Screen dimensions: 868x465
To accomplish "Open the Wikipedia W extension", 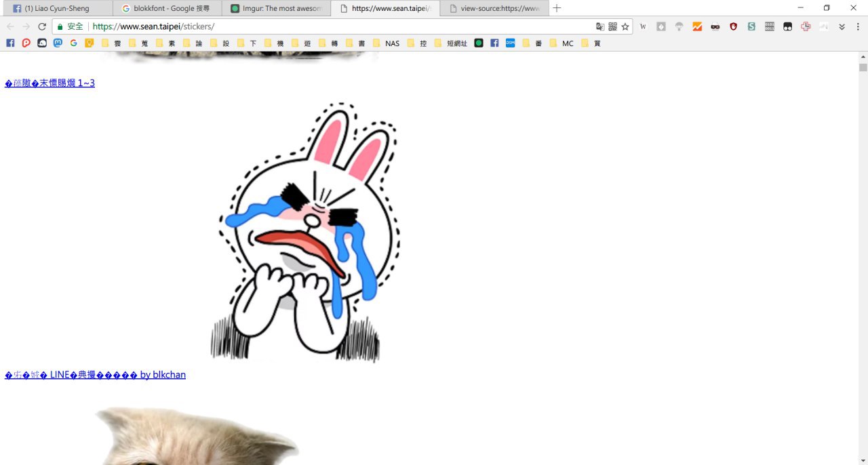I will point(643,26).
